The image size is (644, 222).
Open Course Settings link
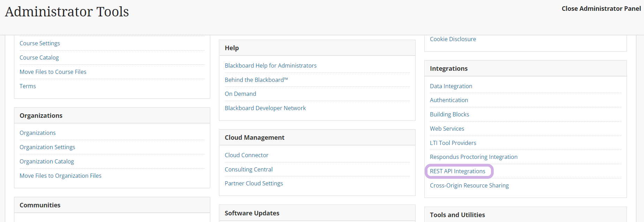coord(40,43)
